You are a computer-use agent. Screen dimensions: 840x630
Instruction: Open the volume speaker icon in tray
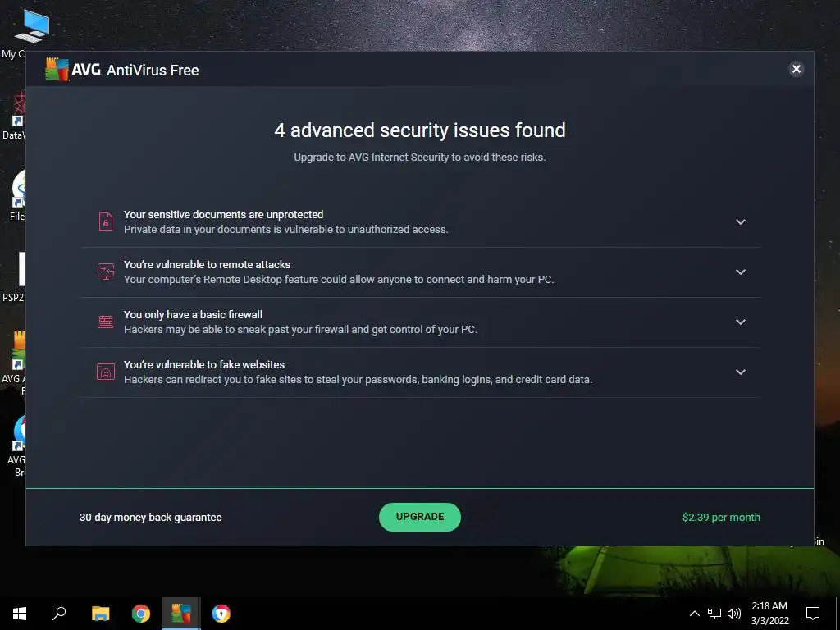click(734, 614)
